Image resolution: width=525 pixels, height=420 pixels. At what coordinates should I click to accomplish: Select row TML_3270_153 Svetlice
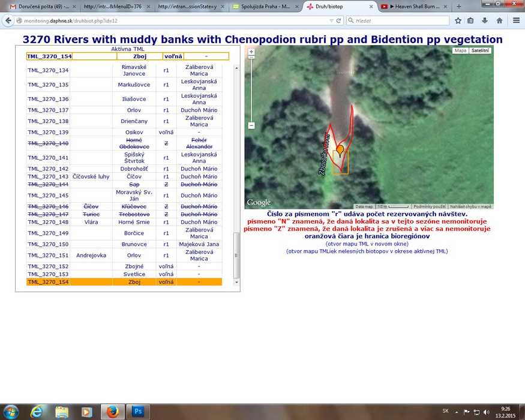(x=124, y=274)
